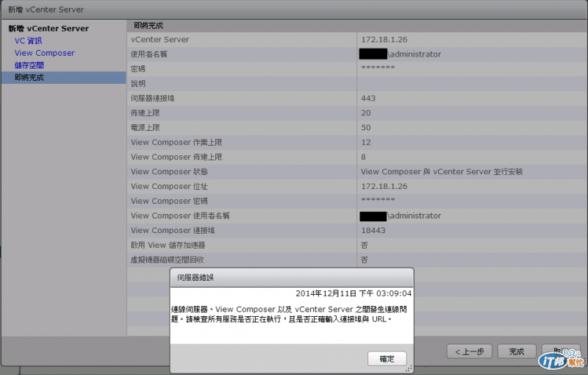Click the View Composer 連接埠 value 18443
Image resolution: width=588 pixels, height=375 pixels.
(373, 230)
